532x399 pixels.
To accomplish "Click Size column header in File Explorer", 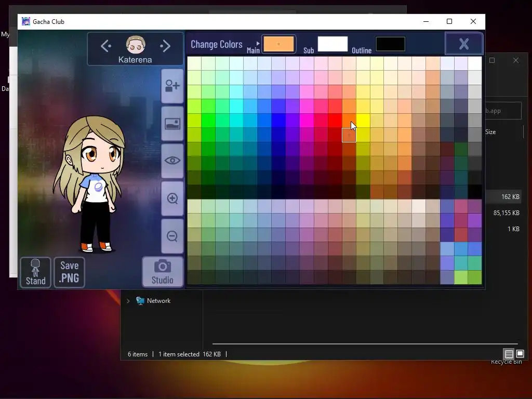I will pos(490,132).
